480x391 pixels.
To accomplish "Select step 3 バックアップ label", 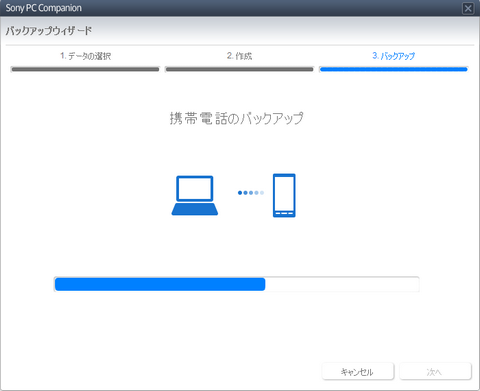I will coord(394,56).
